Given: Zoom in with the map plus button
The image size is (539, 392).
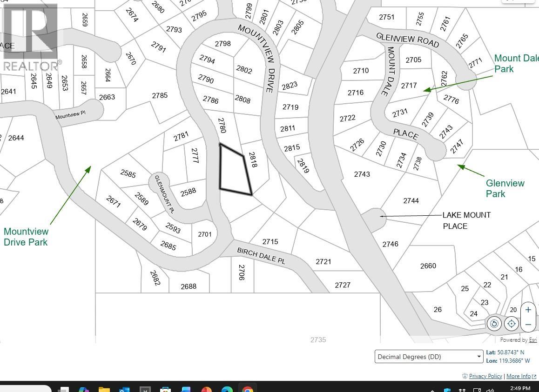Looking at the screenshot, I should coord(528,310).
